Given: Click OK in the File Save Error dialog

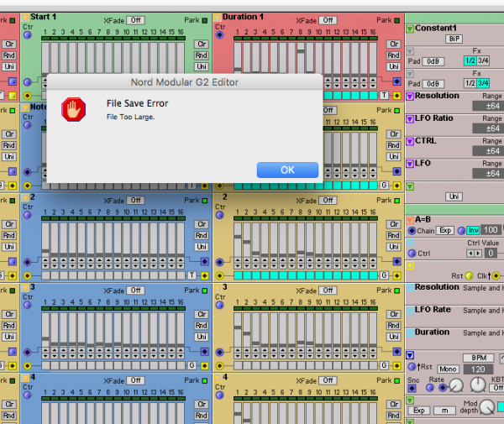Looking at the screenshot, I should tap(287, 170).
